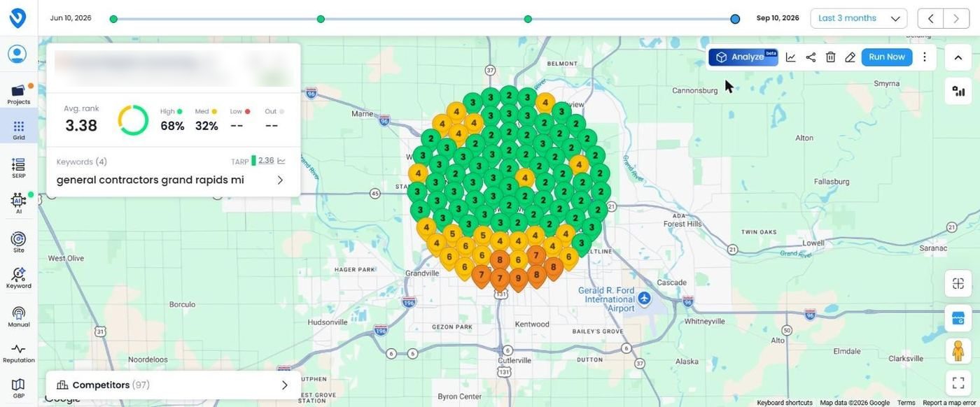Image resolution: width=980 pixels, height=407 pixels.
Task: Click the High 68% stat
Action: click(x=172, y=120)
